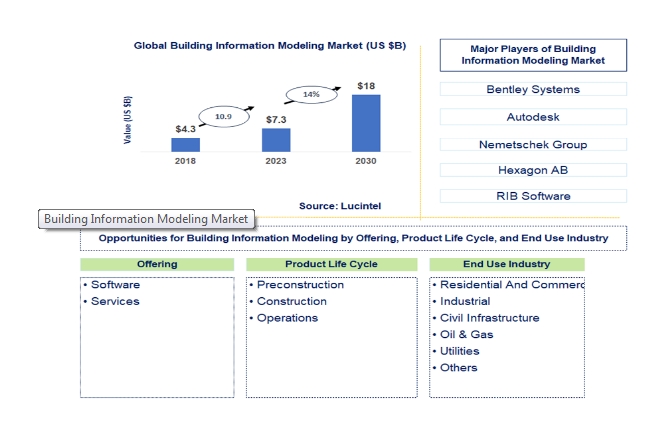665x428 pixels.
Task: Click the chart title Global Building Information Modeling Market
Action: [x=270, y=45]
